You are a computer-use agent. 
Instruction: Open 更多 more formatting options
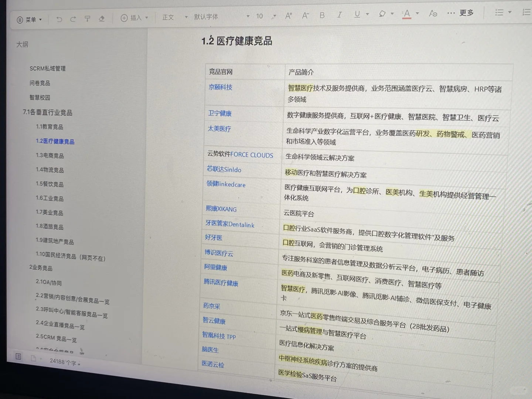tap(460, 13)
